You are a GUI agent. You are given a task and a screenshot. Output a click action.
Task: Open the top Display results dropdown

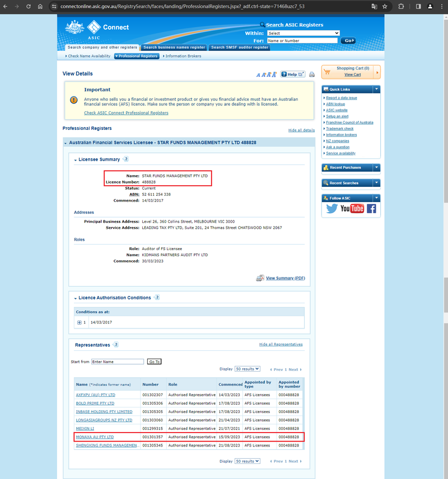248,369
